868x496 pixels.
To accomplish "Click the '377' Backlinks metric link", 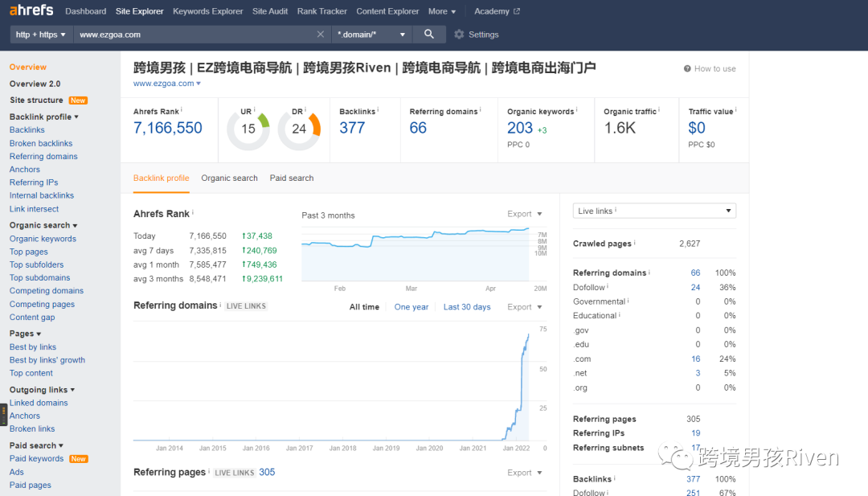I will point(352,125).
